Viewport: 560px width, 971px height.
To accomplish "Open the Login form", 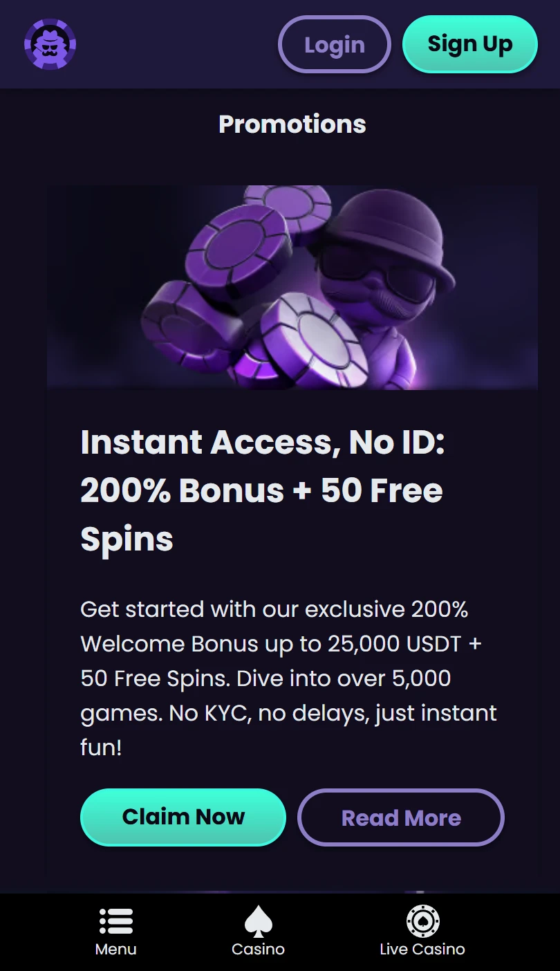I will click(x=335, y=44).
